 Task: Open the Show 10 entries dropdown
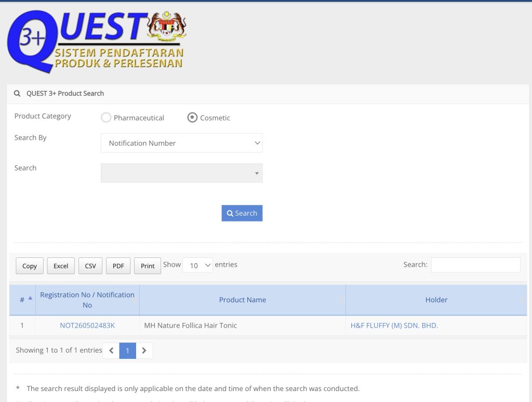[198, 265]
